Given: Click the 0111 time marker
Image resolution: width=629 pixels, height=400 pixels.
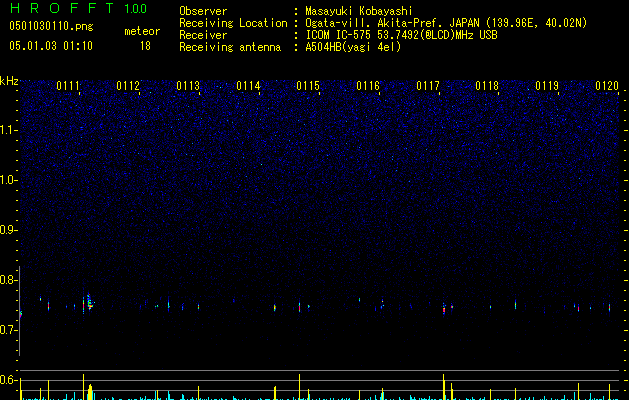Looking at the screenshot, I should click(68, 86).
